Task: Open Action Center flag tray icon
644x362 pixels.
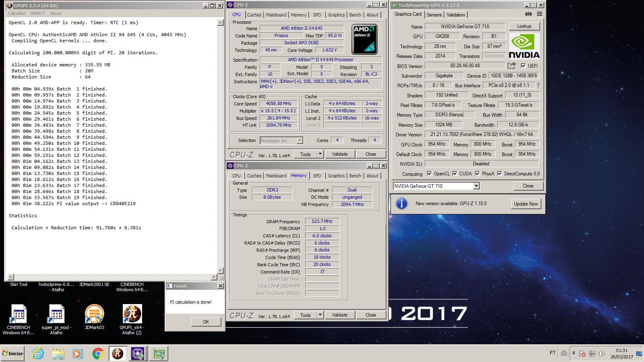Action: pos(582,354)
